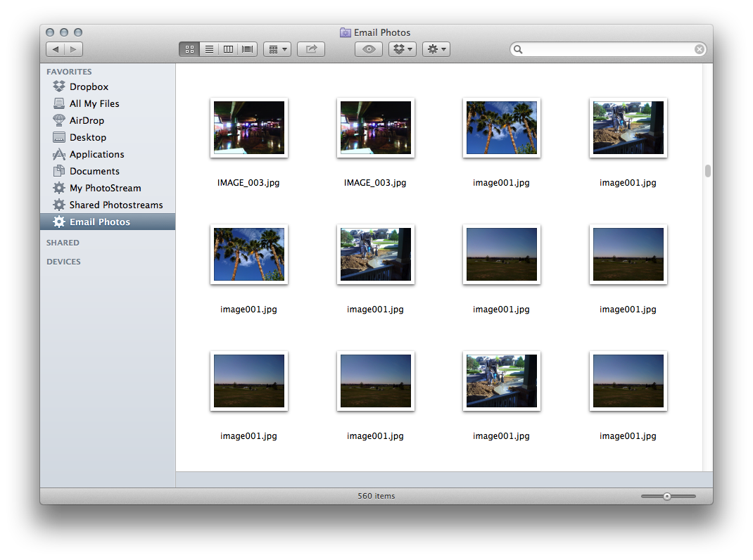Viewport: 753px width, 560px height.
Task: Click the FAVORITES sidebar section header
Action: point(69,72)
